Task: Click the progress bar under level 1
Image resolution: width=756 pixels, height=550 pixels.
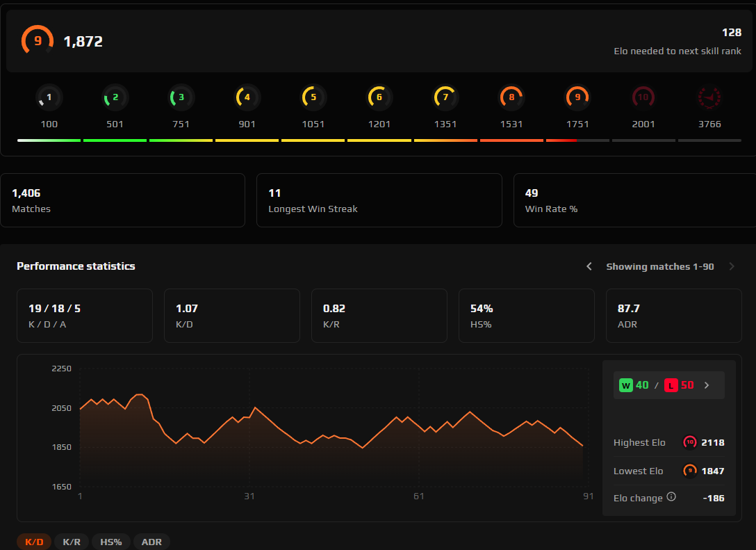Action: [x=49, y=140]
